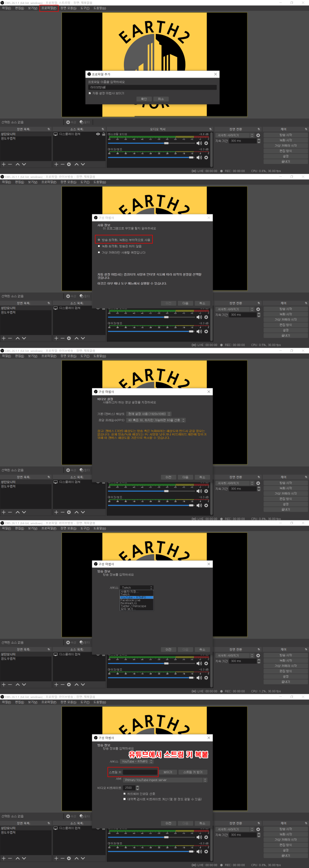309x868 pixels.
Task: Choose YouTube - RTMPS from service list
Action: tap(137, 597)
